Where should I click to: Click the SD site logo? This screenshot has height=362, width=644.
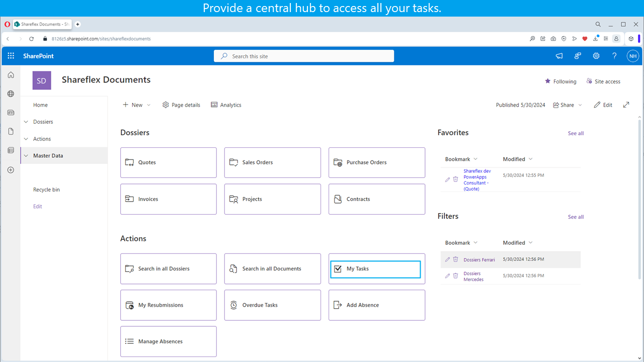[x=42, y=80]
